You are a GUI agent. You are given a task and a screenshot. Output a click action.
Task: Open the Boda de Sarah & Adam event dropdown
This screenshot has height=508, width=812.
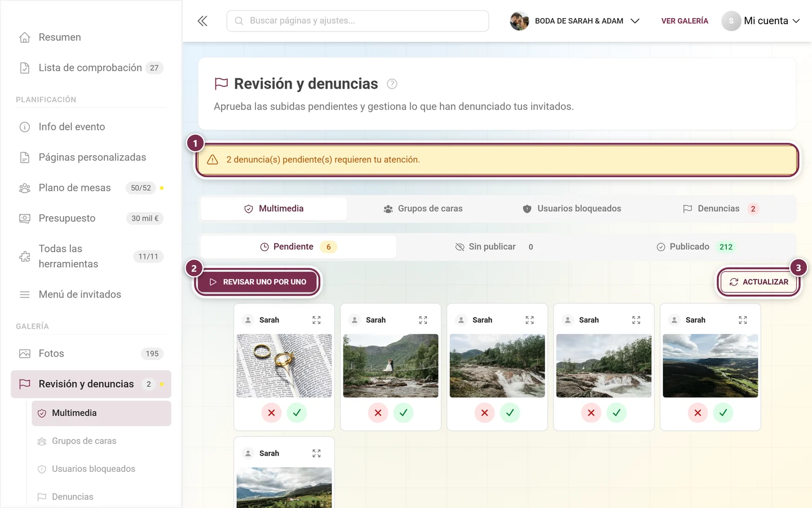tap(575, 21)
